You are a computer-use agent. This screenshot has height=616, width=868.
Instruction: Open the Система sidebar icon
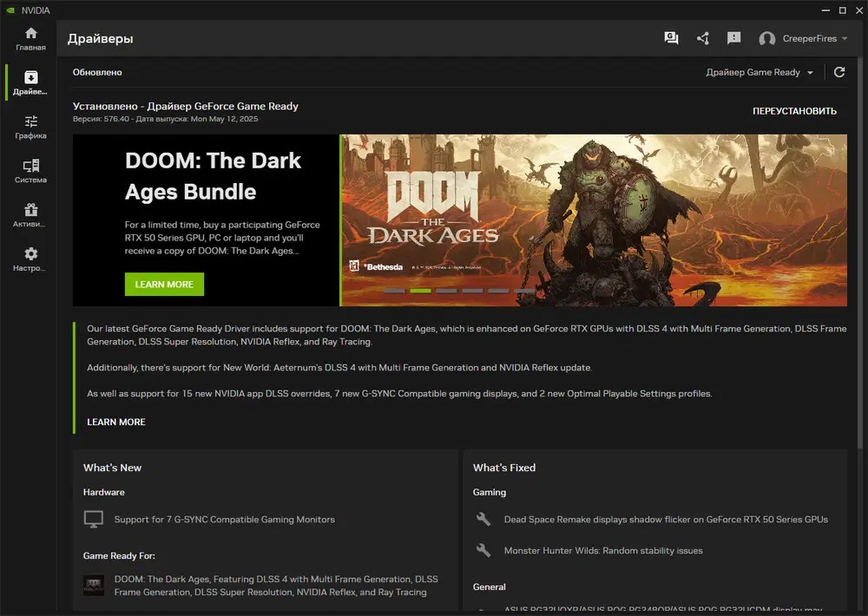coord(31,171)
